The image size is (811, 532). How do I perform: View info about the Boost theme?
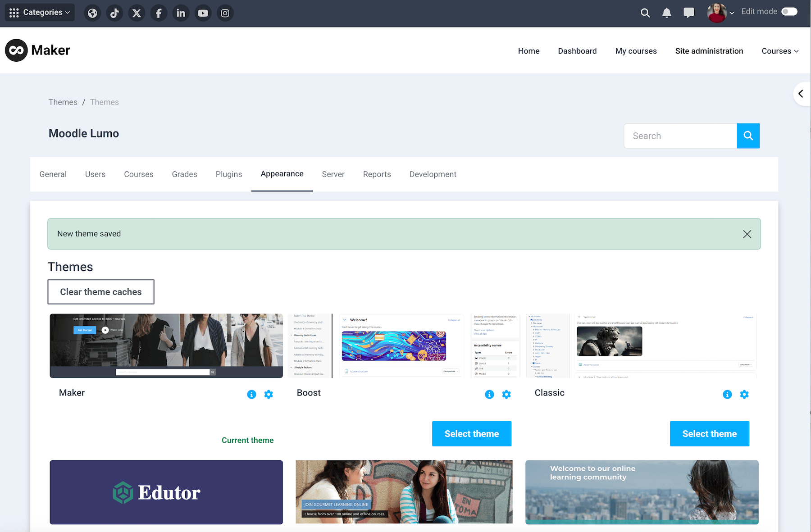click(489, 394)
